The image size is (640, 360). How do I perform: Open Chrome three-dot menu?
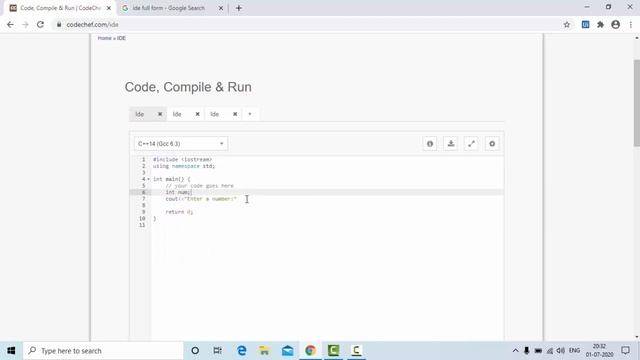pos(631,24)
